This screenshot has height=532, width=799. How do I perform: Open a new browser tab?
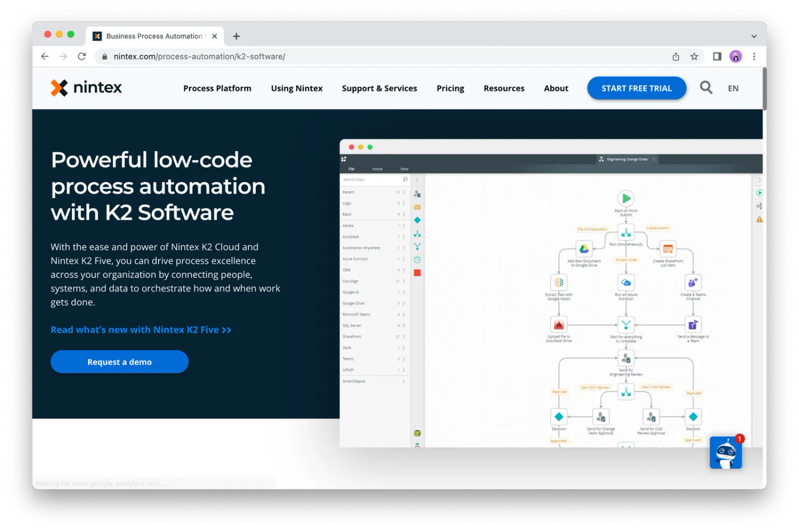coord(236,36)
